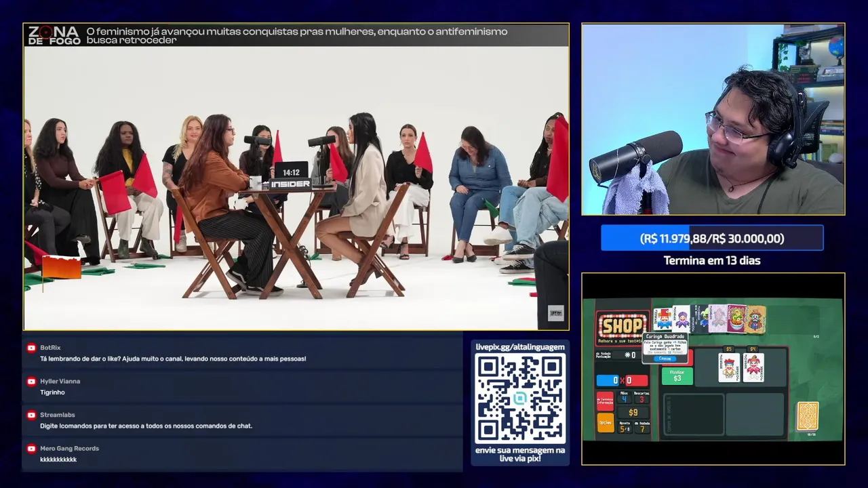868x488 pixels.
Task: Click the Zona de Fogo logo
Action: [x=54, y=35]
